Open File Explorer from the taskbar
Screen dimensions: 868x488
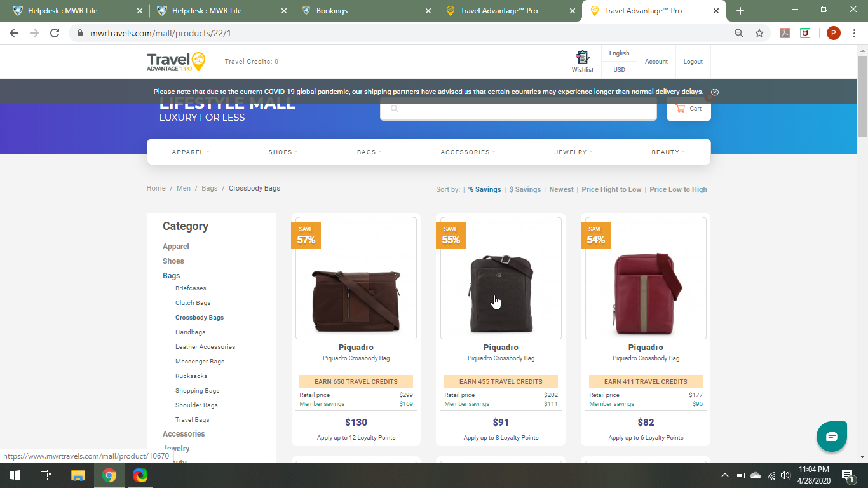(78, 475)
